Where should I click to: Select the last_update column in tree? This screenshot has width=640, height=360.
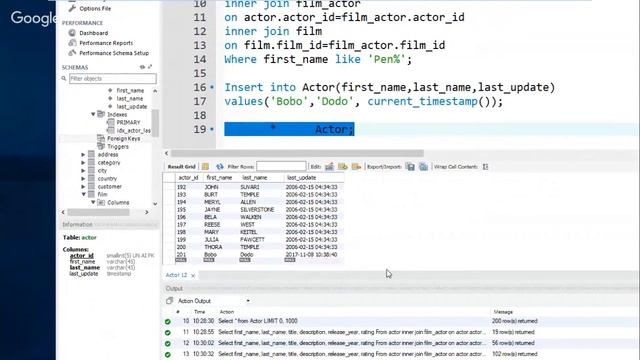pyautogui.click(x=131, y=107)
